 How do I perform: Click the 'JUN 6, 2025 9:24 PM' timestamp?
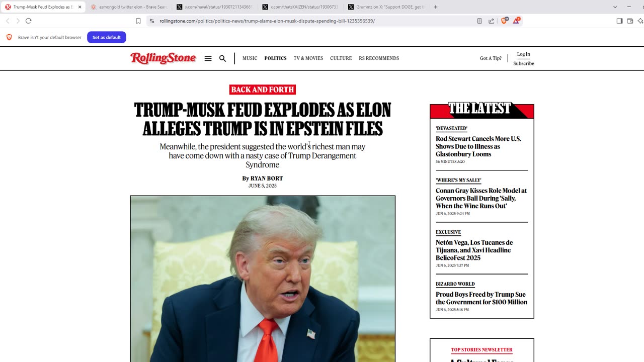453,214
